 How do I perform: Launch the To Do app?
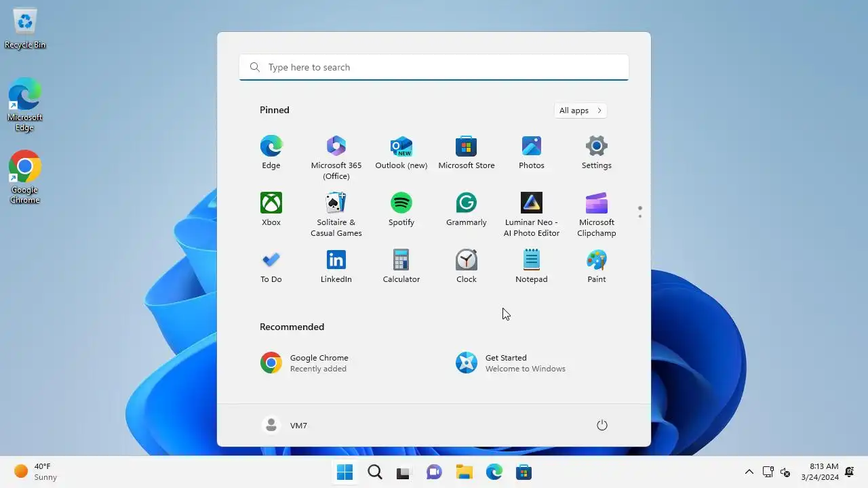tap(271, 267)
